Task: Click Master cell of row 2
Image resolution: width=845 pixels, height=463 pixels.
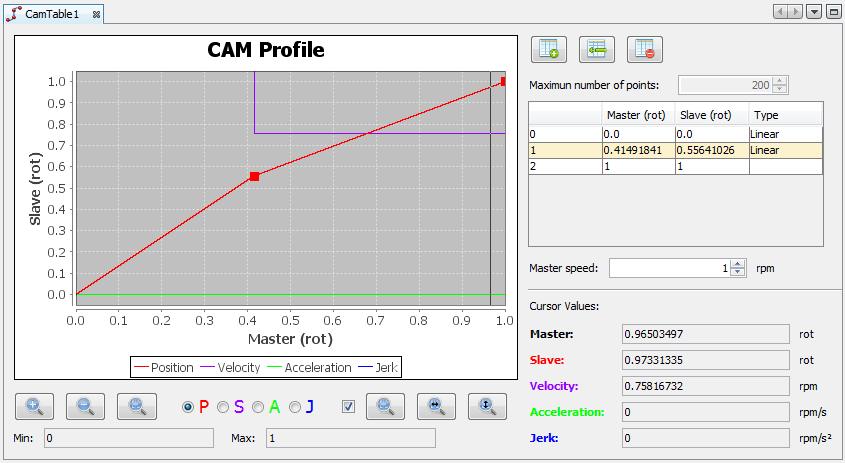Action: (639, 167)
